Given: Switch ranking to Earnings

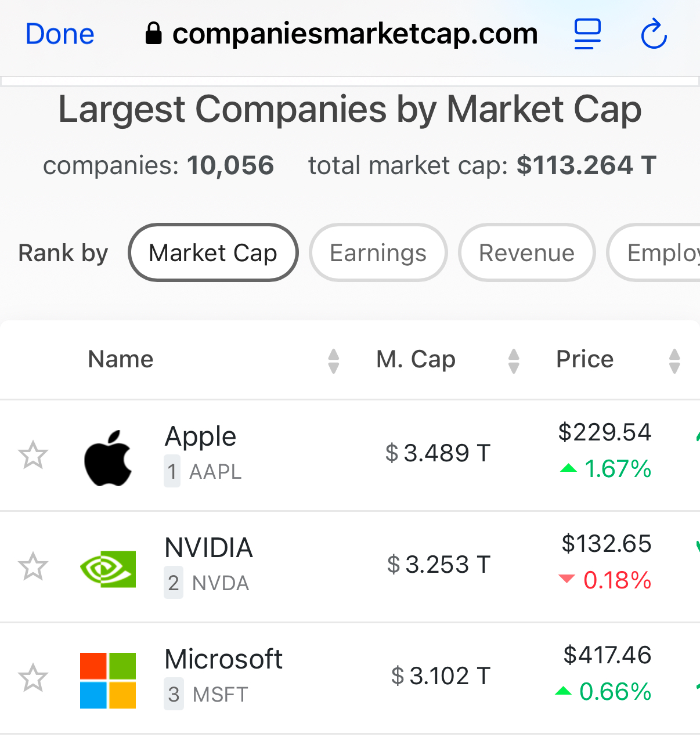Looking at the screenshot, I should click(378, 252).
